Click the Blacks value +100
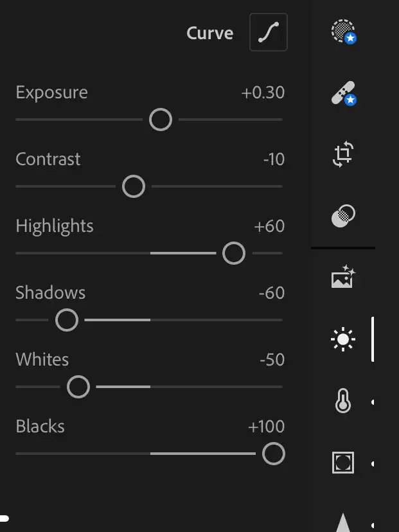This screenshot has width=399, height=532. tap(266, 427)
